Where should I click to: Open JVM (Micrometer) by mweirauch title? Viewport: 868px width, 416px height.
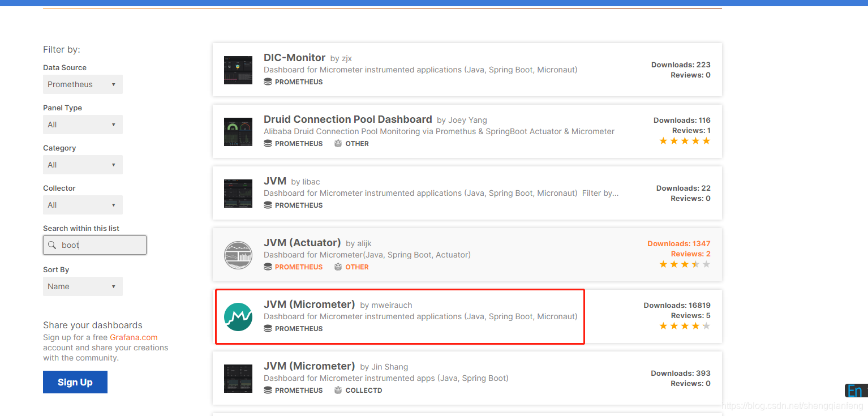[309, 305]
